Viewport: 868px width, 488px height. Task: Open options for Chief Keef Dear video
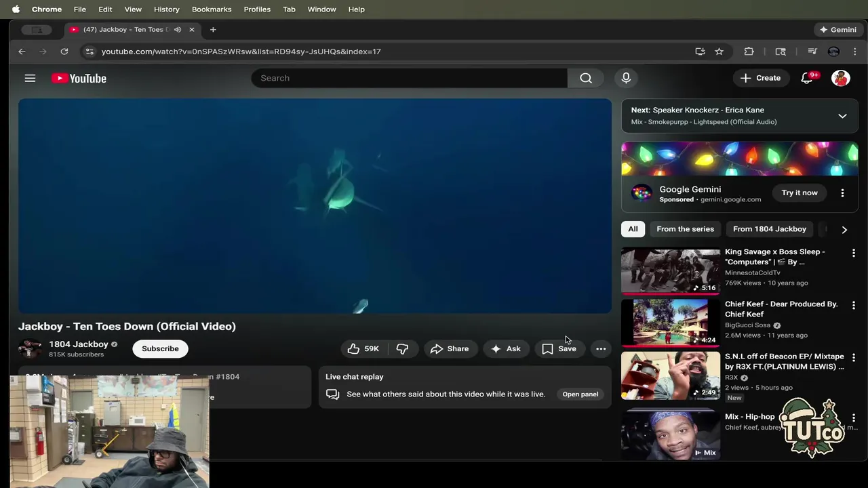click(x=854, y=305)
